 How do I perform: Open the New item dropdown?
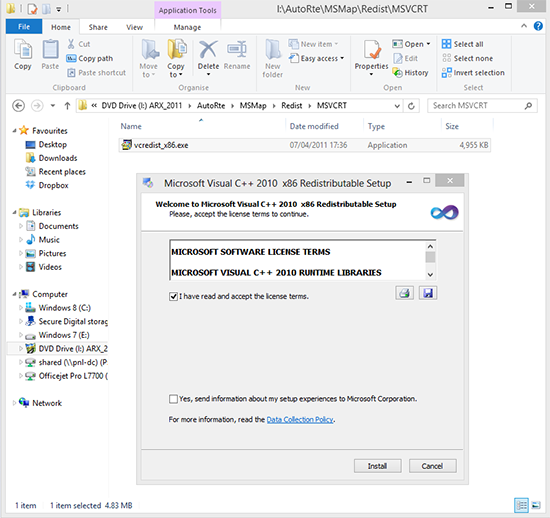[313, 44]
